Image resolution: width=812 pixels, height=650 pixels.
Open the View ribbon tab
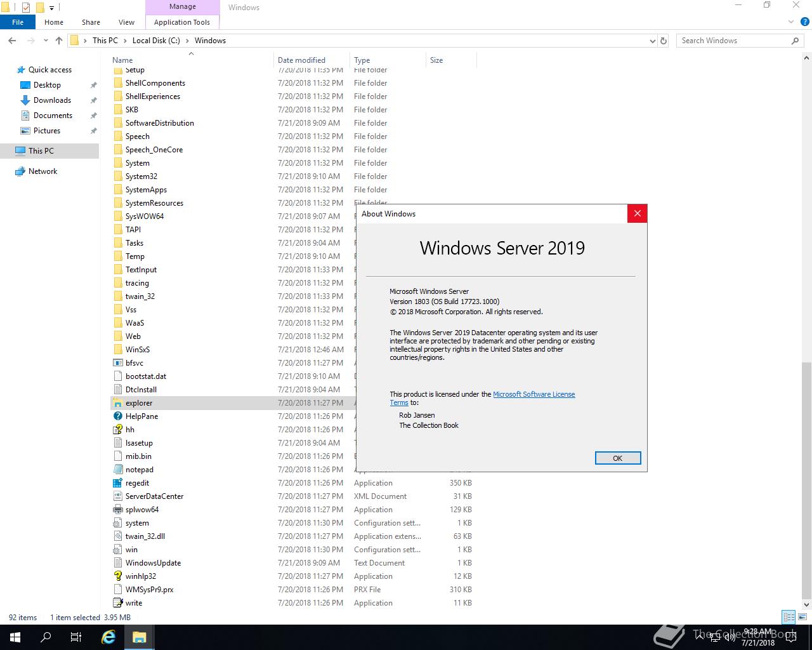[x=126, y=22]
